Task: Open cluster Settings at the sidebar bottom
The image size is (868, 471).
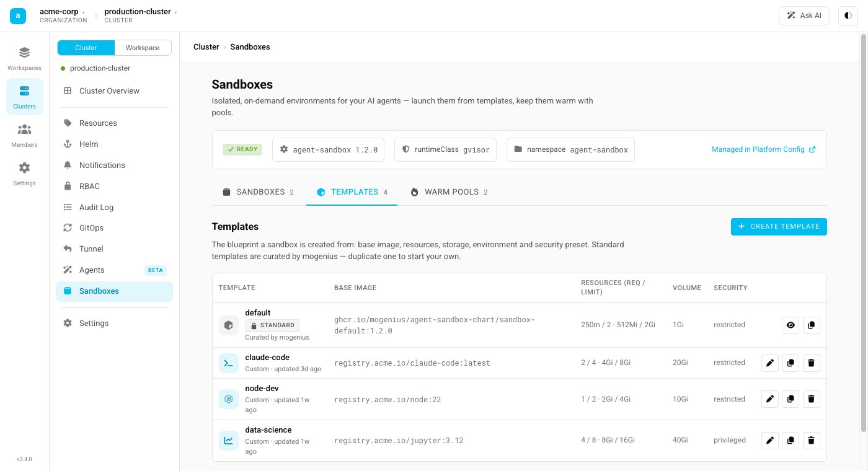Action: (114, 324)
